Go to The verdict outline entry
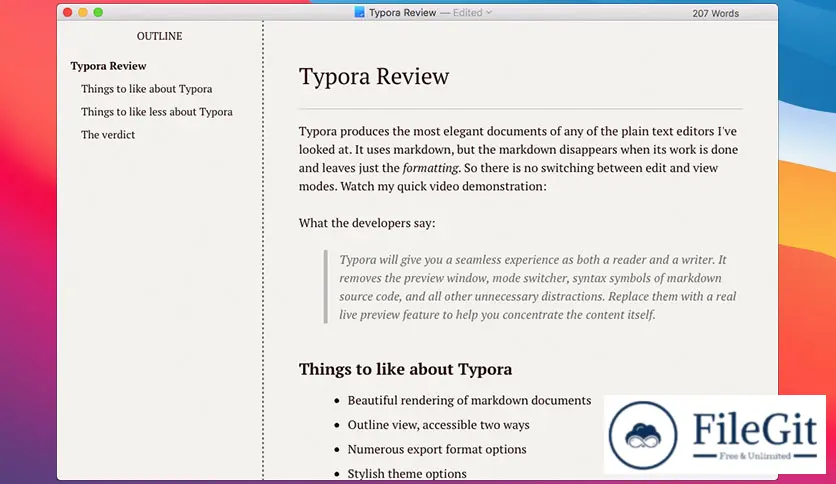The width and height of the screenshot is (836, 484). (108, 135)
